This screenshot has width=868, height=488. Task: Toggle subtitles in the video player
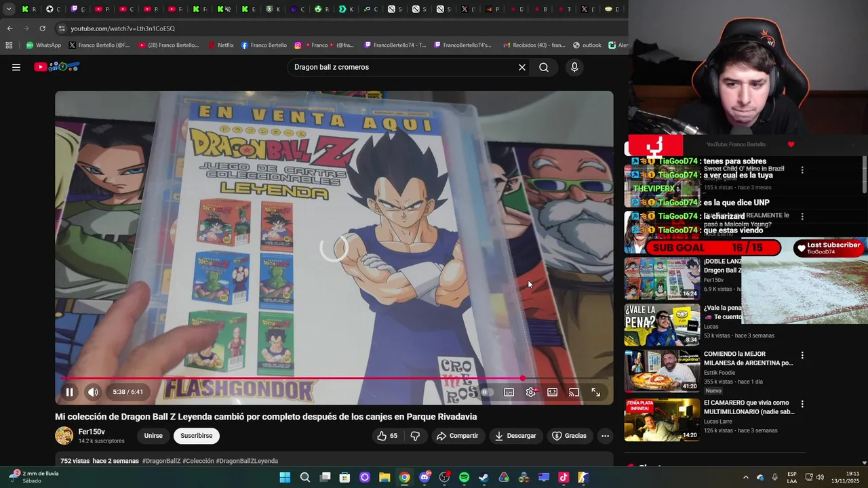click(x=509, y=392)
